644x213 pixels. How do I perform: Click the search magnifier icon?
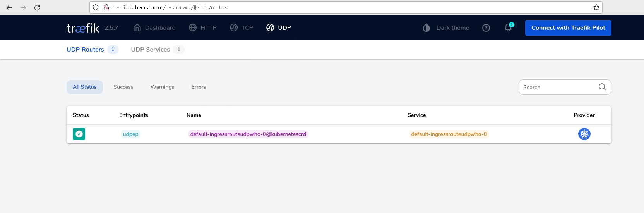602,87
